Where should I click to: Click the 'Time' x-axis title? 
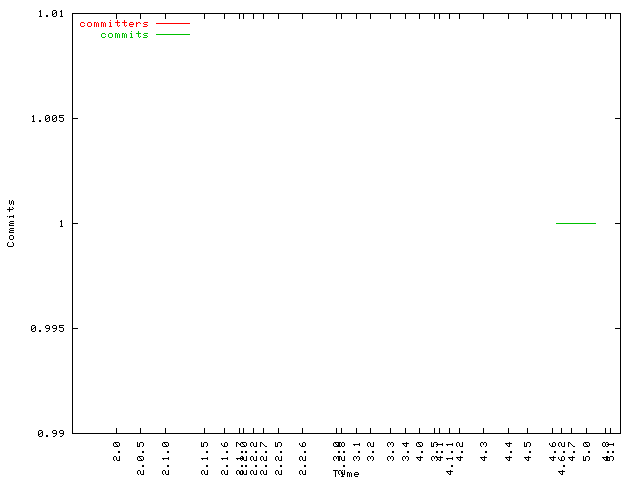click(x=346, y=473)
